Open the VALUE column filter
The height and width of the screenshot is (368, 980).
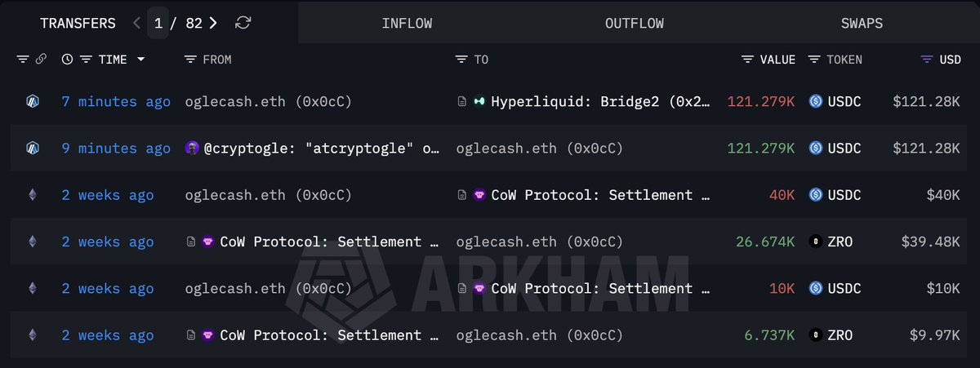point(747,60)
